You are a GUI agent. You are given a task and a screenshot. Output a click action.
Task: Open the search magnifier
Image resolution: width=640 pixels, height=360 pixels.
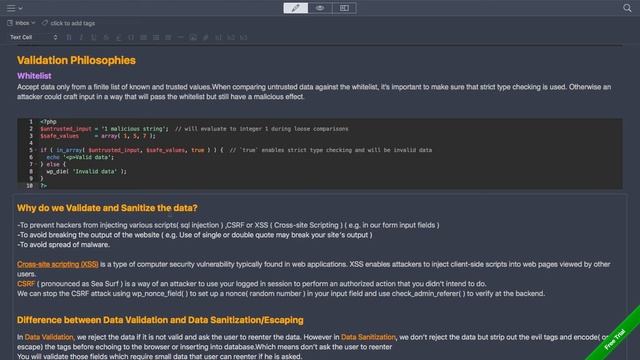coord(627,8)
